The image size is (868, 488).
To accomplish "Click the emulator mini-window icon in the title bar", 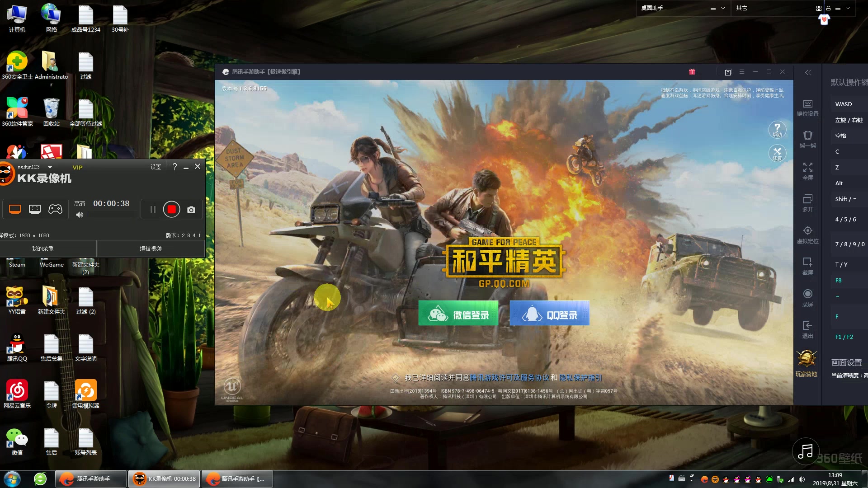I will (x=728, y=72).
